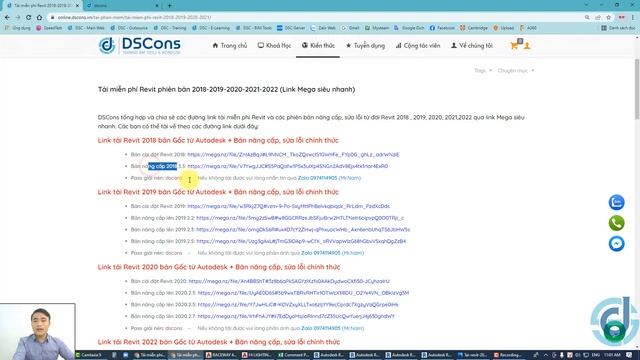Click the heading Link tải Revit 2020

point(219,267)
